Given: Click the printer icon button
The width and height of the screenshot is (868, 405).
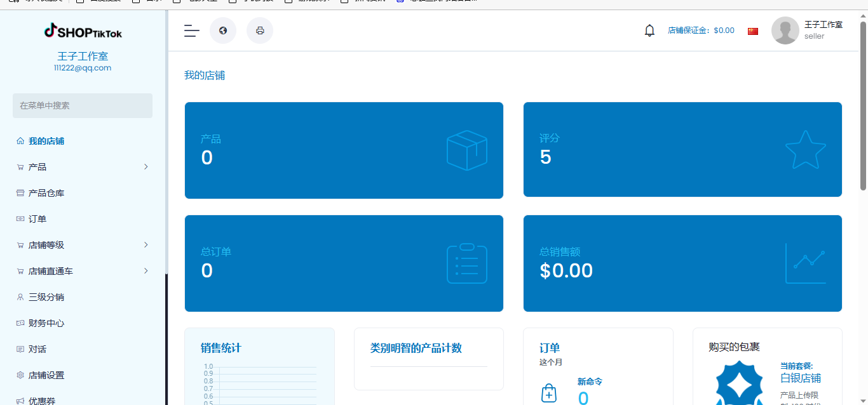Looking at the screenshot, I should [260, 30].
